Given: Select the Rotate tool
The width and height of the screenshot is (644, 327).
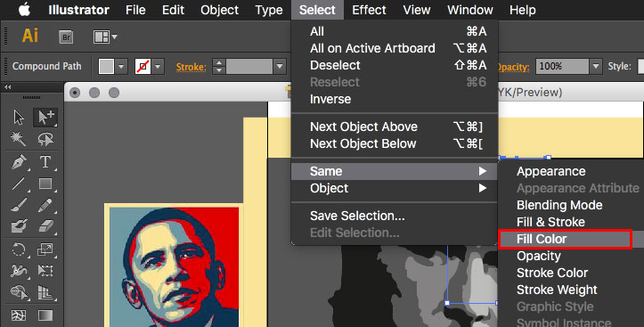Looking at the screenshot, I should 19,249.
